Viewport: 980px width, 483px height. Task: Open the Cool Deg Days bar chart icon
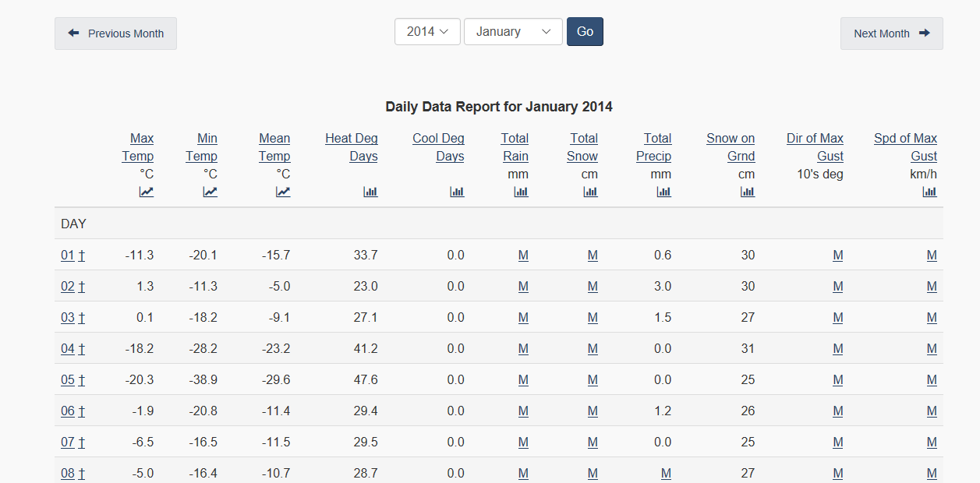click(x=457, y=192)
